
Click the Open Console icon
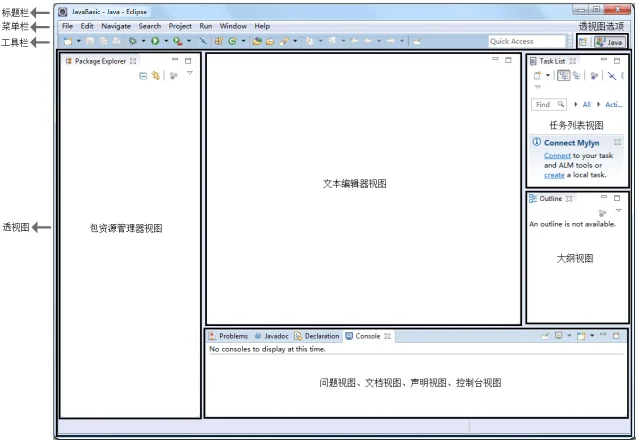point(581,336)
